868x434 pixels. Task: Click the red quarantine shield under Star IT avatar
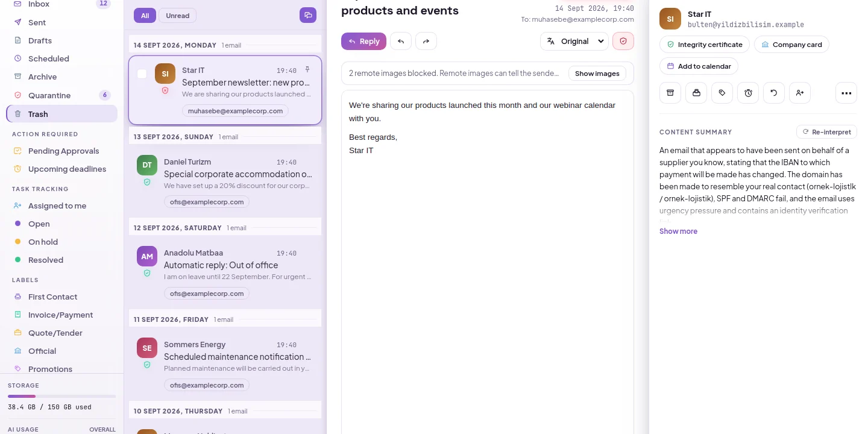(x=165, y=90)
